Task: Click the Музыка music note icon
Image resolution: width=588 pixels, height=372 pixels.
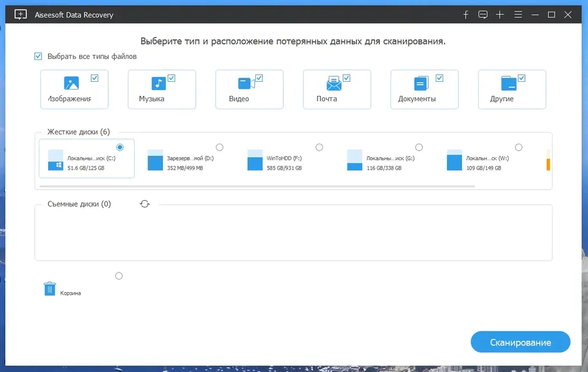Action: coord(158,83)
